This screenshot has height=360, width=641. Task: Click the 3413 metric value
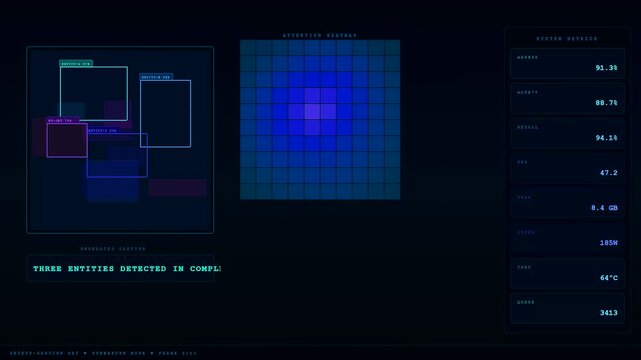pyautogui.click(x=609, y=313)
